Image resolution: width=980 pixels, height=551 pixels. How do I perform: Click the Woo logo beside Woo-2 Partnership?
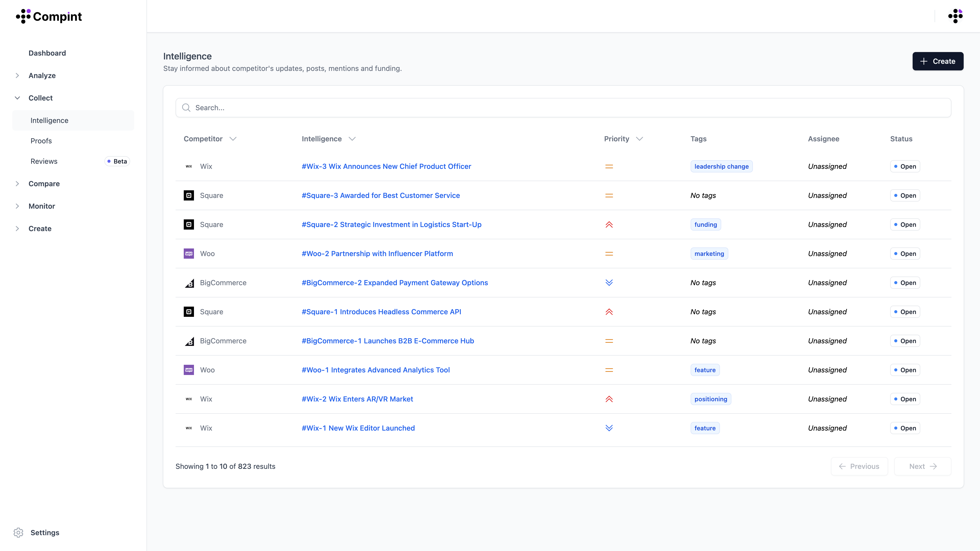coord(189,254)
